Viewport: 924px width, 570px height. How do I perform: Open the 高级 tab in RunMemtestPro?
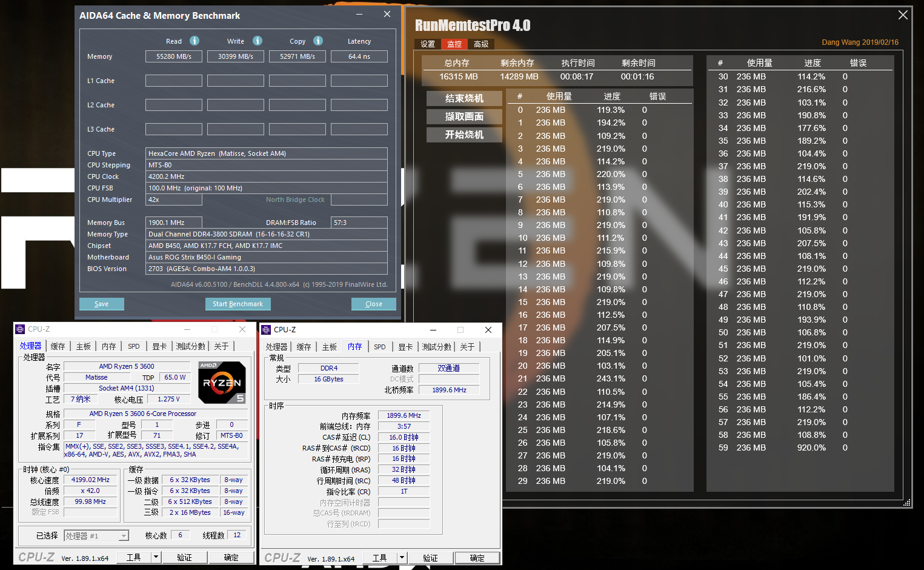(481, 44)
